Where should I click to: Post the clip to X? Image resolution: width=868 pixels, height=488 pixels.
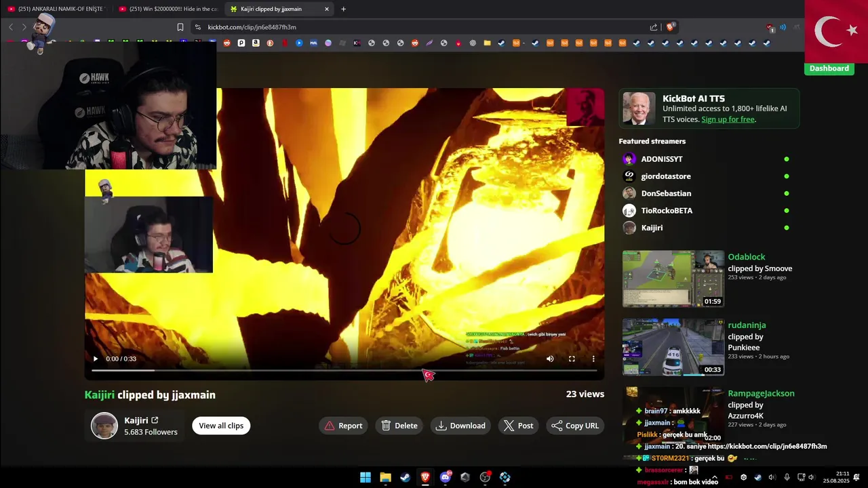(x=519, y=426)
